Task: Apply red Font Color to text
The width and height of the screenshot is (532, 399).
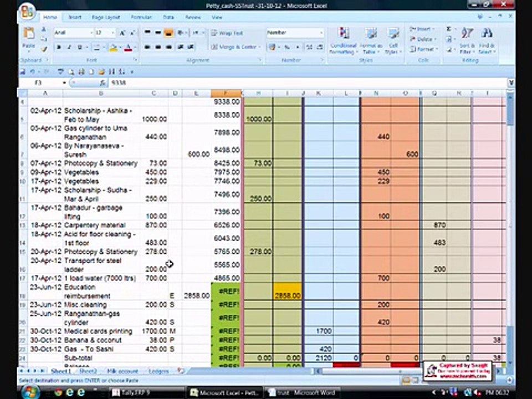Action: (x=128, y=48)
